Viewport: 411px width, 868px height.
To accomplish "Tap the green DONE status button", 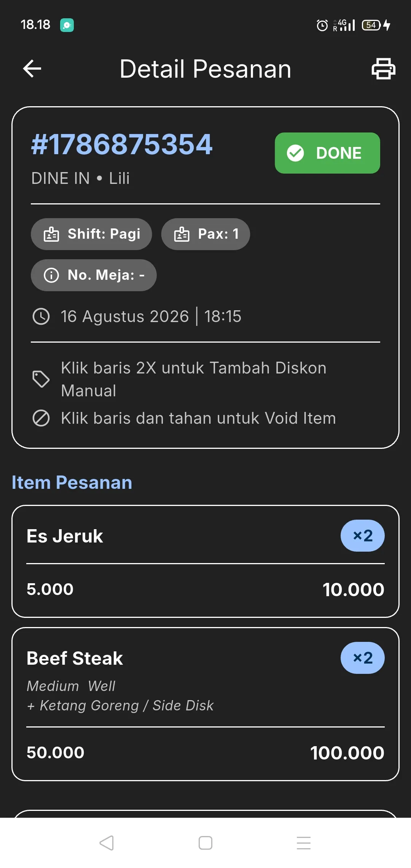I will click(327, 153).
